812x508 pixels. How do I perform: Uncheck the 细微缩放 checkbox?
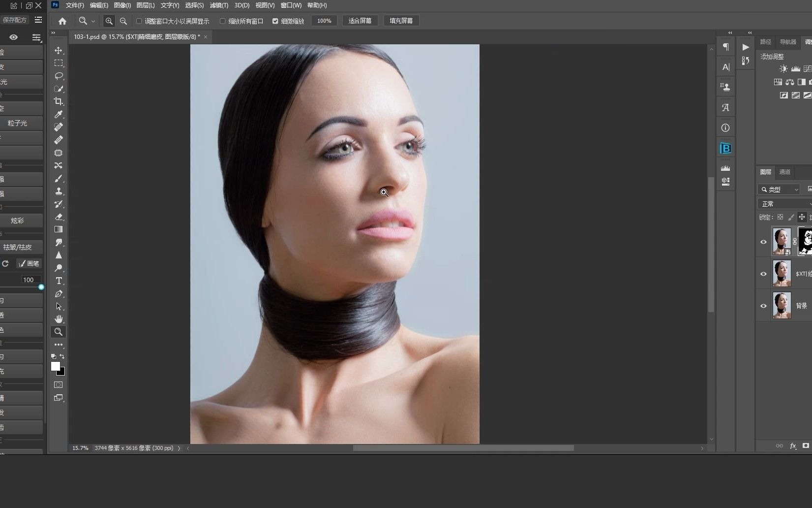point(275,21)
